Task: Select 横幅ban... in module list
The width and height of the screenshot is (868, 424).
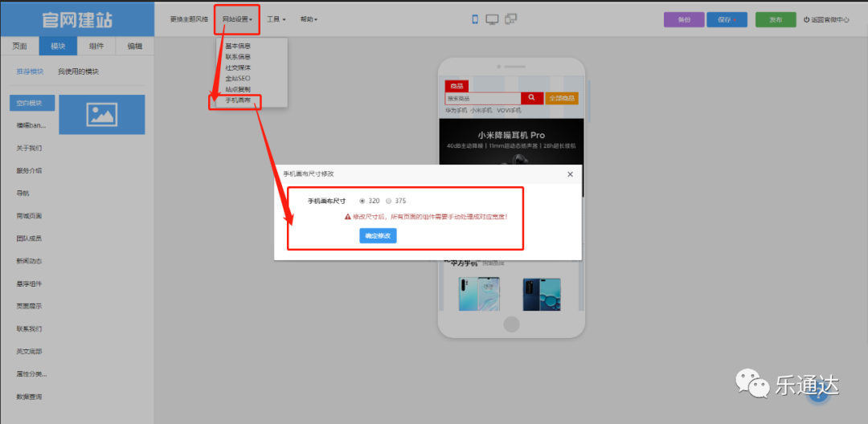Action: coord(31,125)
